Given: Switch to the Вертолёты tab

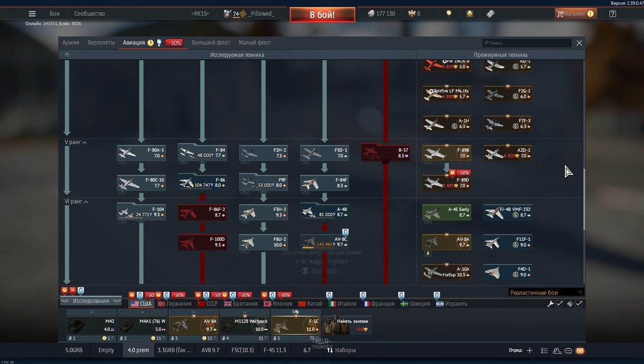Looking at the screenshot, I should point(101,43).
